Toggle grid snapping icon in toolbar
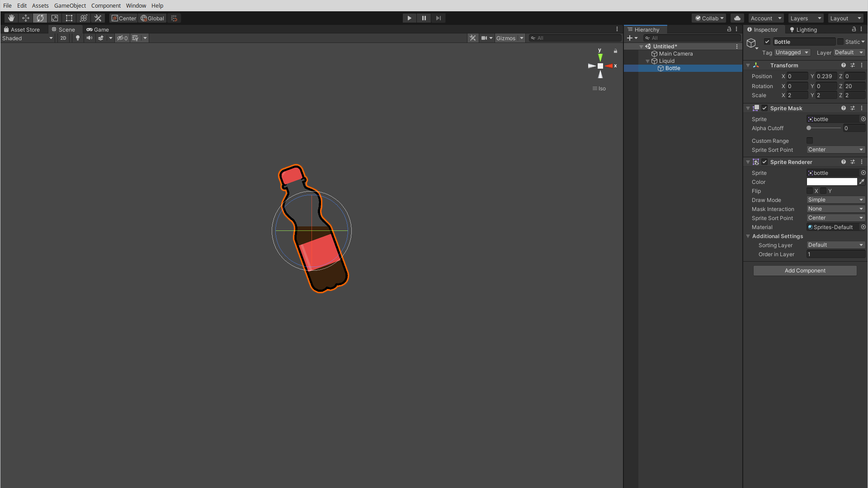This screenshot has height=488, width=868. pos(174,18)
